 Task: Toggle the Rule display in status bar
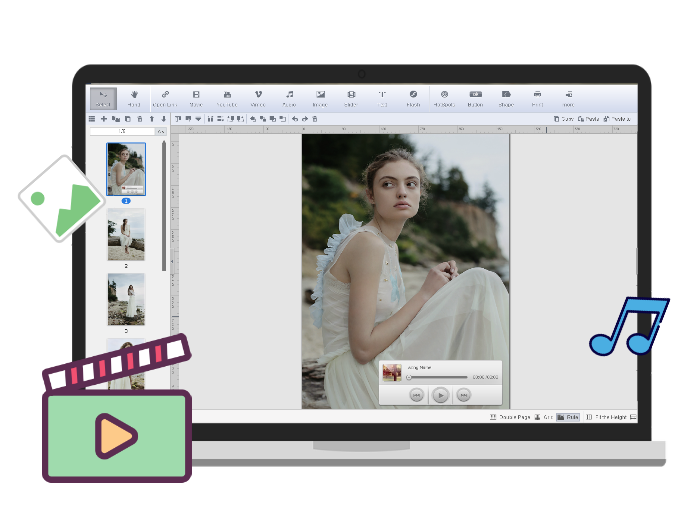pos(568,416)
